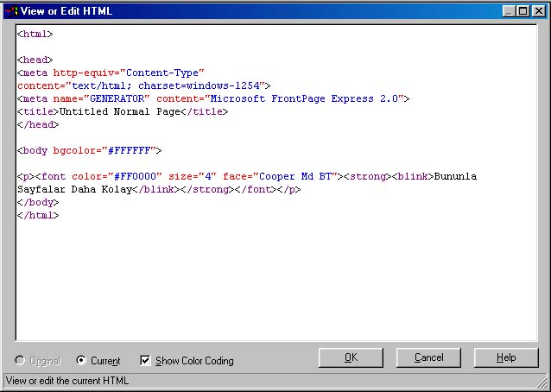
Task: Click the opening <head> tag line
Action: coord(35,60)
